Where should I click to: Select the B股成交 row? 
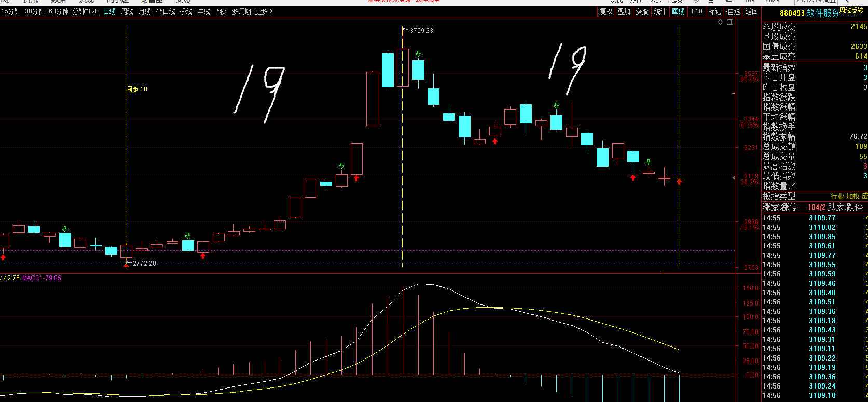tap(815, 36)
